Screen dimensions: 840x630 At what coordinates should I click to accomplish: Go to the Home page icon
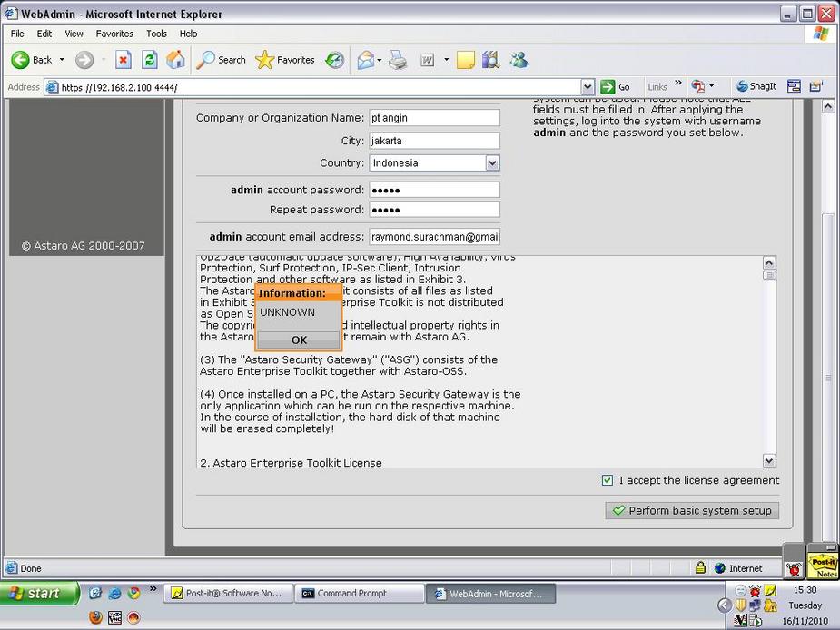tap(175, 60)
